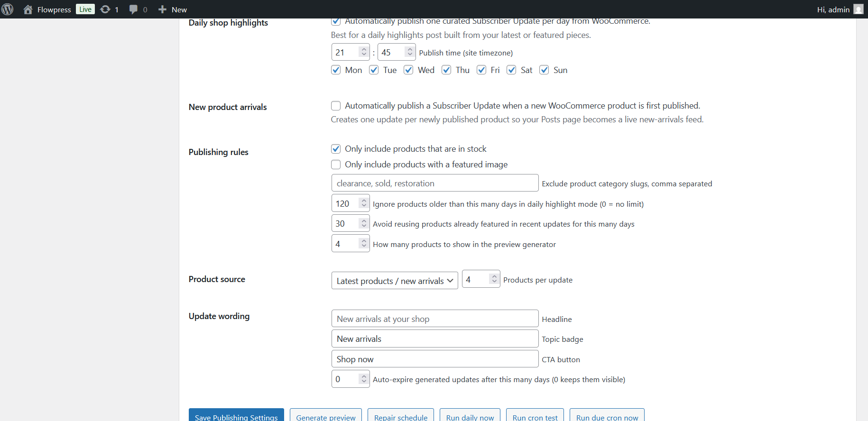Click the CTA button text field
This screenshot has height=421, width=868.
click(x=435, y=359)
